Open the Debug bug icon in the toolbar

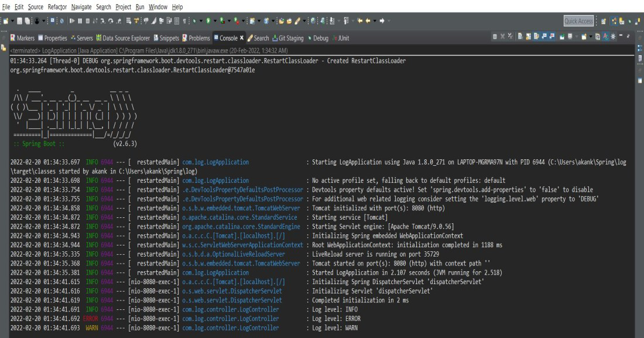pos(194,21)
